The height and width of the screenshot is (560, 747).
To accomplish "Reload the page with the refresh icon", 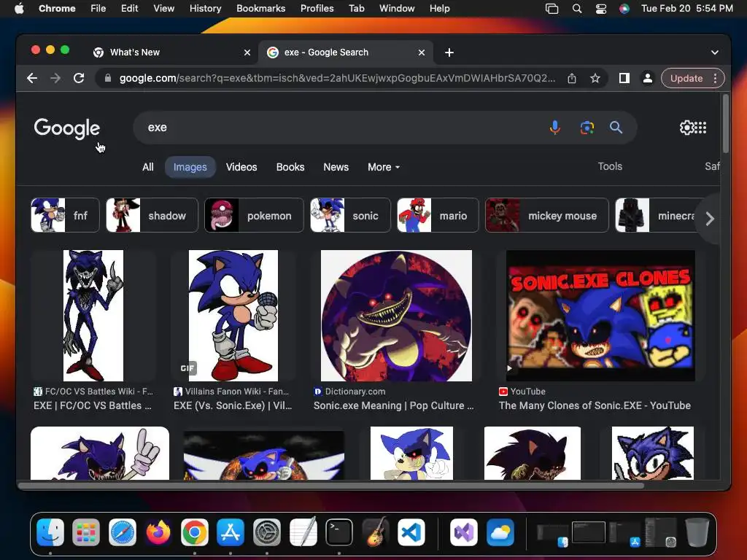I will coord(79,78).
